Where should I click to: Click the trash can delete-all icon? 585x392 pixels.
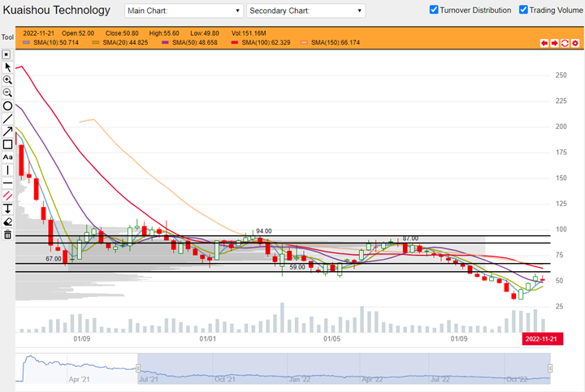[7, 235]
